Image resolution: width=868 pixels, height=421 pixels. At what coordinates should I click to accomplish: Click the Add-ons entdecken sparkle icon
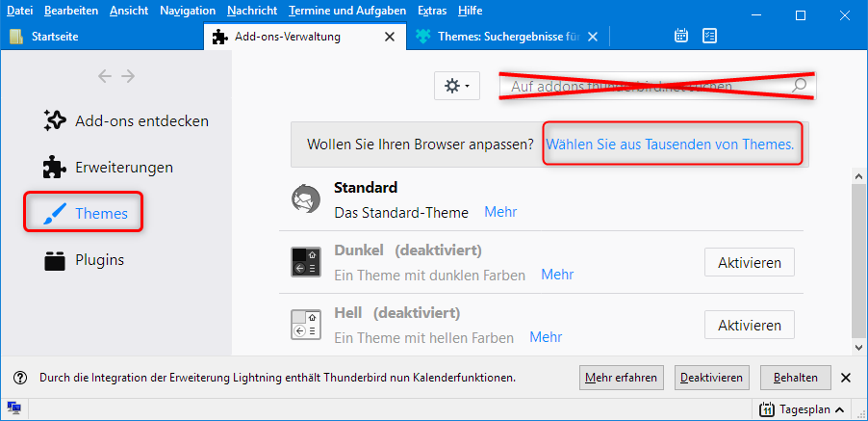(x=55, y=120)
